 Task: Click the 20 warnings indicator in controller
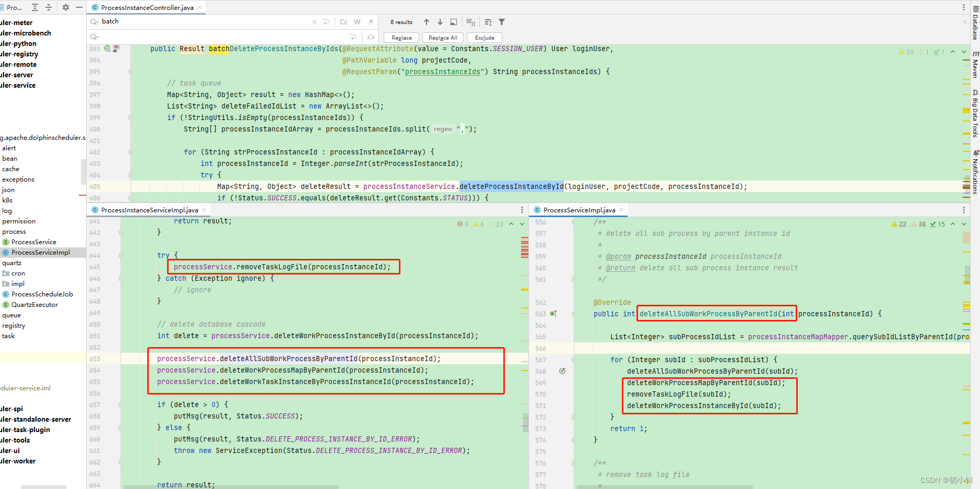(906, 52)
